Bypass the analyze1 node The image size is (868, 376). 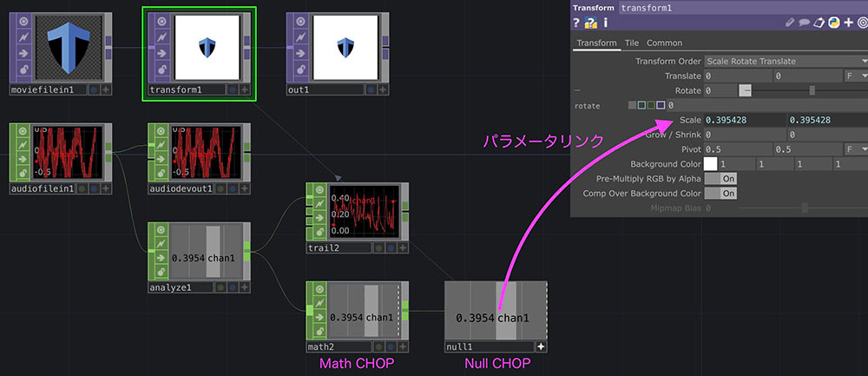pyautogui.click(x=161, y=258)
